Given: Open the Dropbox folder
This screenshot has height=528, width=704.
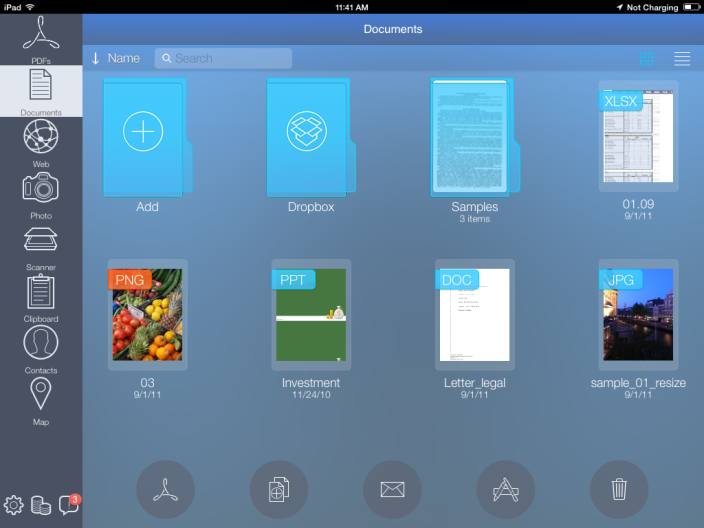Looking at the screenshot, I should (x=310, y=138).
